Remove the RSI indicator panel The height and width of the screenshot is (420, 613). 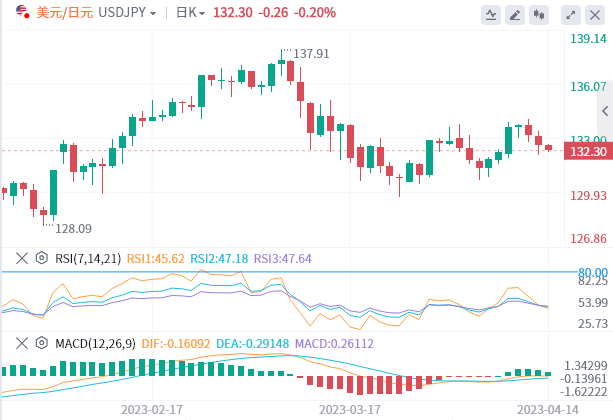(x=22, y=258)
